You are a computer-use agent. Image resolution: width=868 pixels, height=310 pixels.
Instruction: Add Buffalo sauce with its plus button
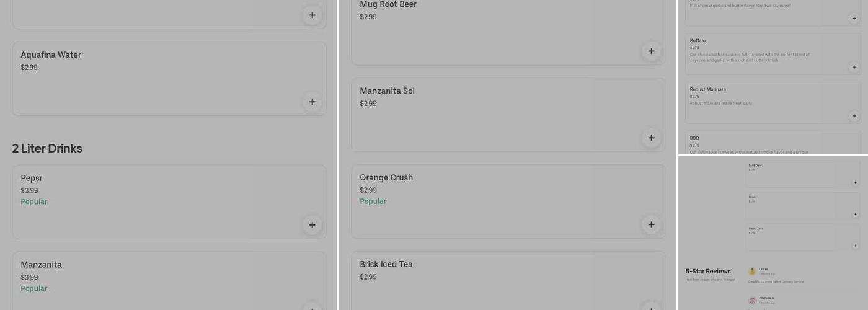tap(854, 67)
